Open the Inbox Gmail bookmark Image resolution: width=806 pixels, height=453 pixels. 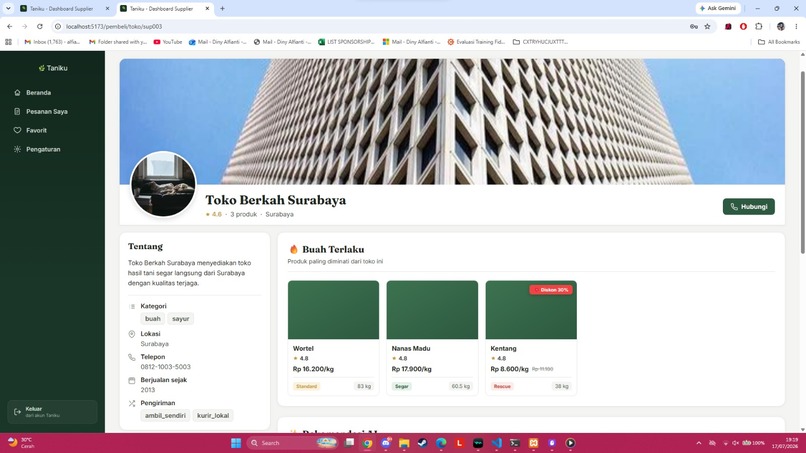click(x=52, y=42)
